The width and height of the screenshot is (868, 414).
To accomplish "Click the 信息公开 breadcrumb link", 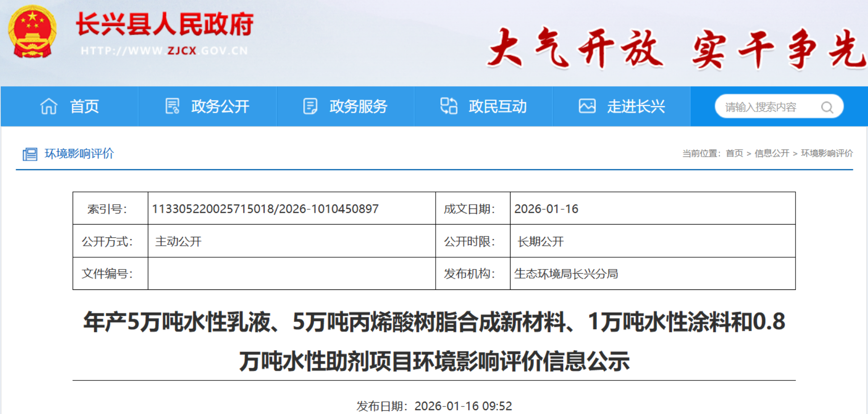I will [x=772, y=153].
